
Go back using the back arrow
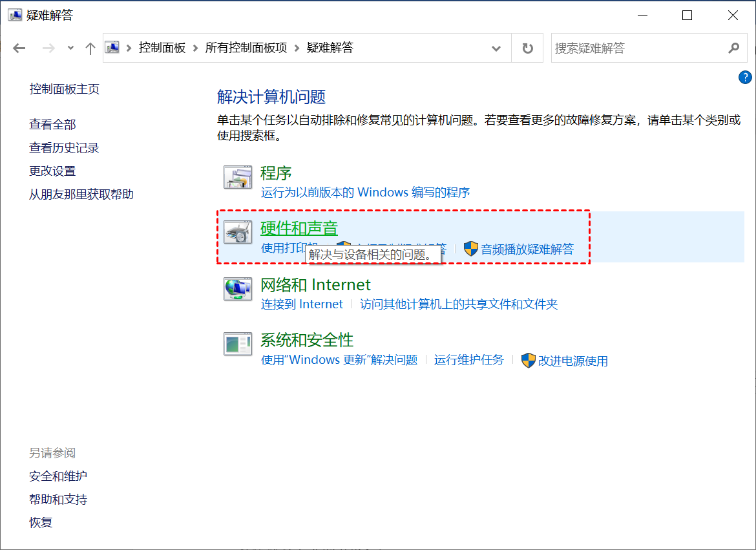(x=19, y=48)
